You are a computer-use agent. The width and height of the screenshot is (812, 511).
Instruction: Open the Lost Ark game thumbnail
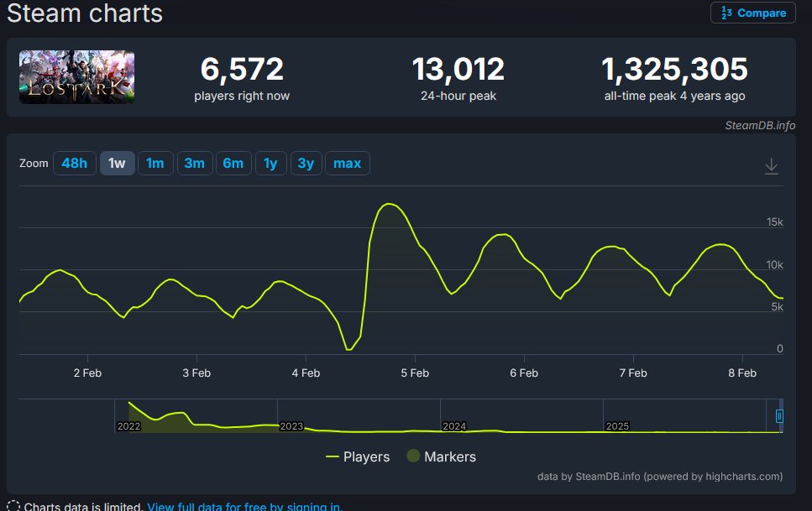coord(76,77)
